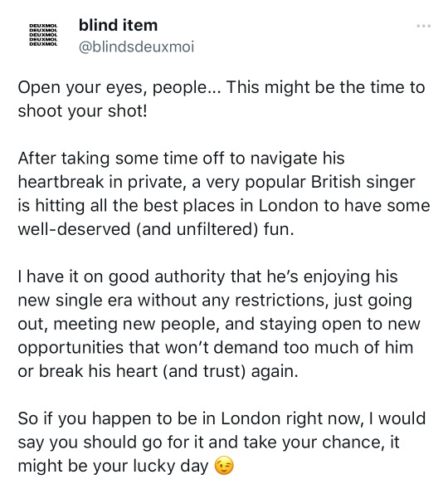Click the DEUXMOI profile avatar
This screenshot has height=494, width=448.
(43, 35)
